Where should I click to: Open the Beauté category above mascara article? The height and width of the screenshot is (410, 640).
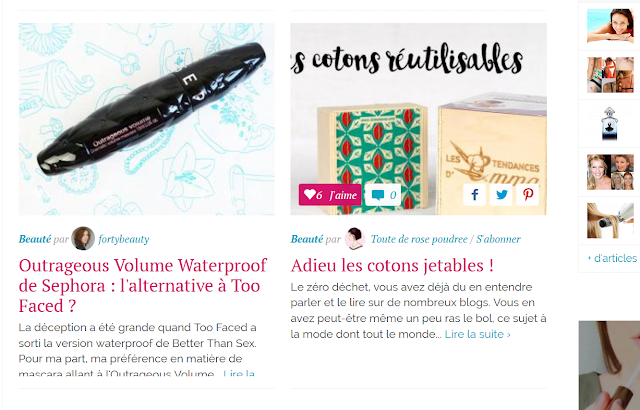pyautogui.click(x=35, y=239)
